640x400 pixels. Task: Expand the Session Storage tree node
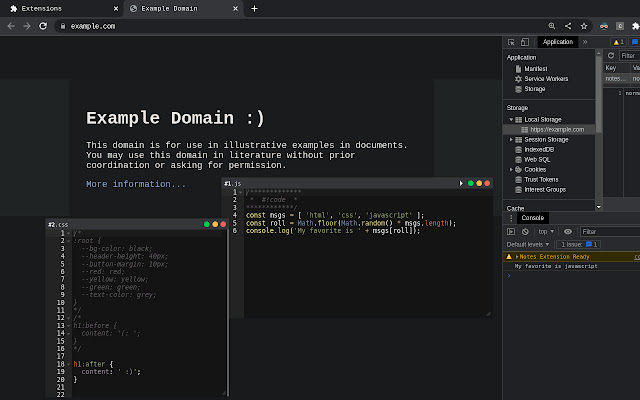pos(511,139)
